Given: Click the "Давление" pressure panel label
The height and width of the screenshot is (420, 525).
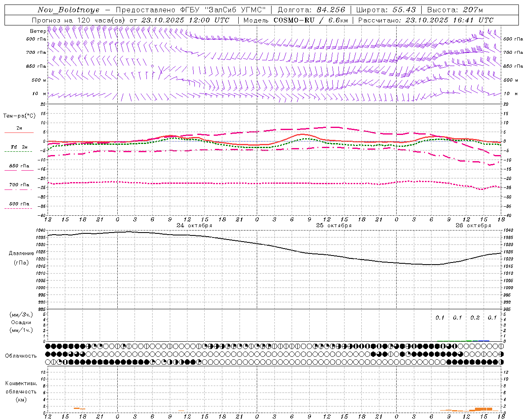Looking at the screenshot, I should [21, 253].
